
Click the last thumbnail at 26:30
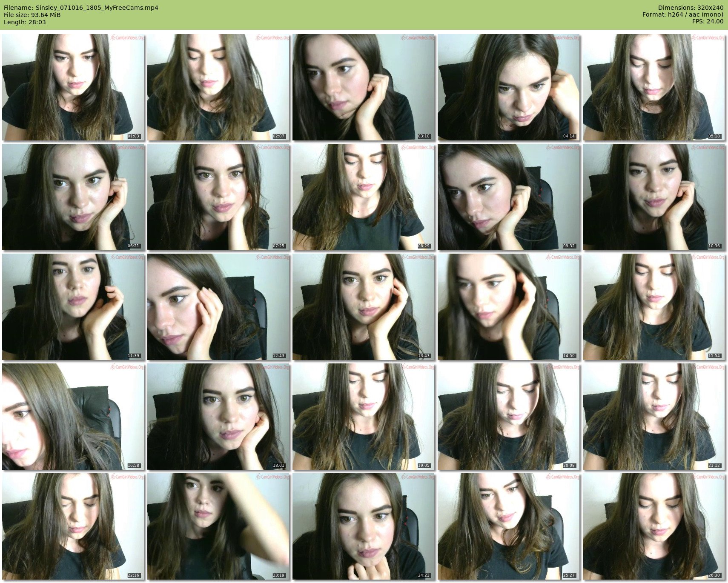tap(653, 526)
